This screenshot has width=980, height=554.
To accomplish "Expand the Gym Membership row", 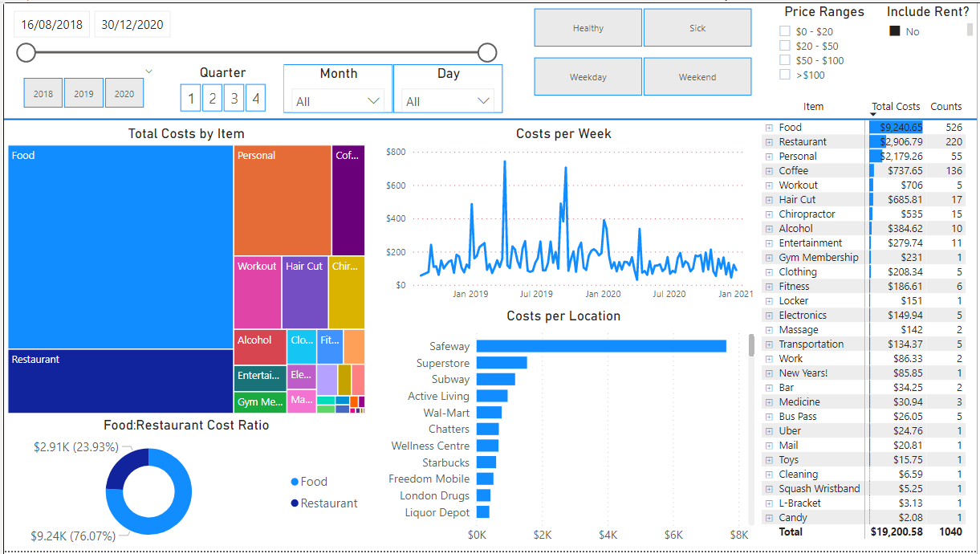I will click(x=769, y=258).
